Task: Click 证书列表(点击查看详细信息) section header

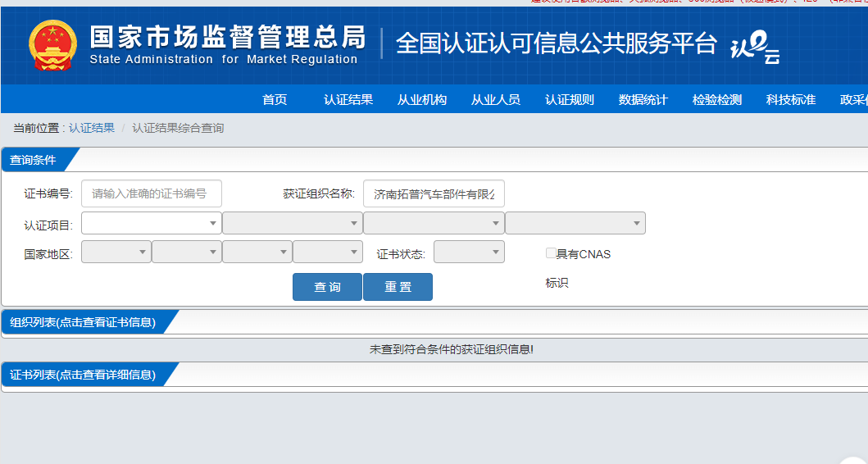Action: click(83, 375)
